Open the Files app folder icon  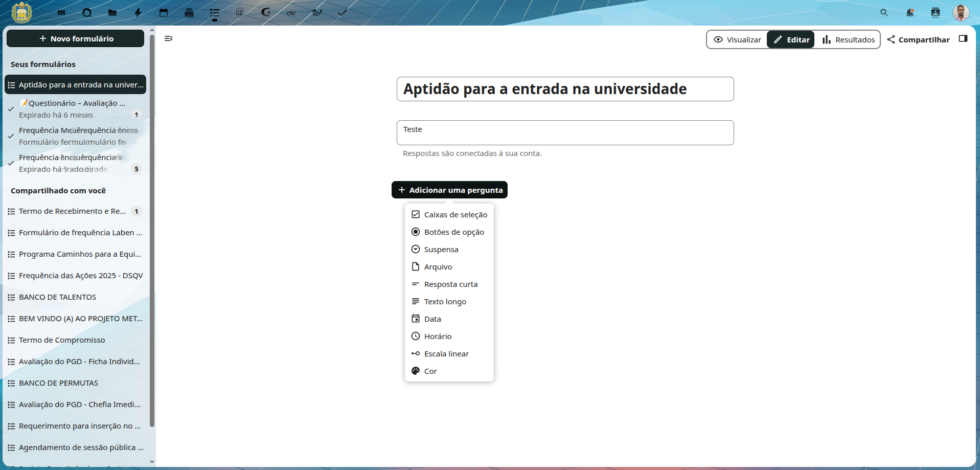point(112,13)
